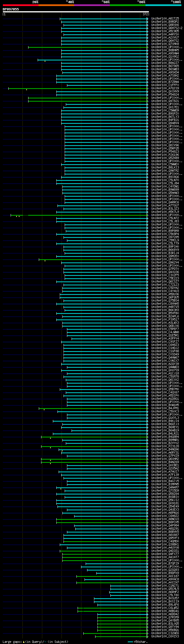Click label UniRef100_A3FPY4
This screenshot has height=644, width=184.
pyautogui.click(x=165, y=338)
